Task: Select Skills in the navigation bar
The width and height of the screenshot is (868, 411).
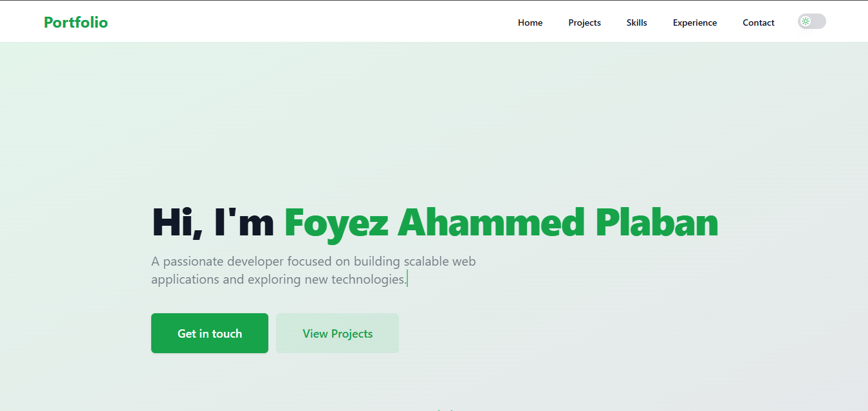Action: click(636, 23)
